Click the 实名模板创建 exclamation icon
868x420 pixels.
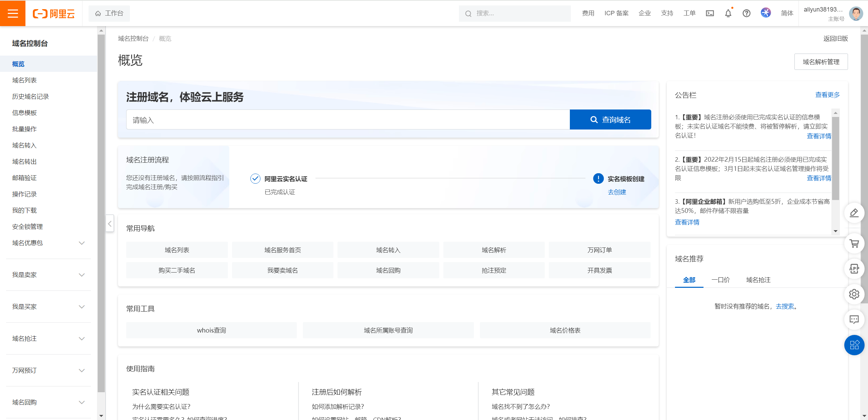[598, 178]
